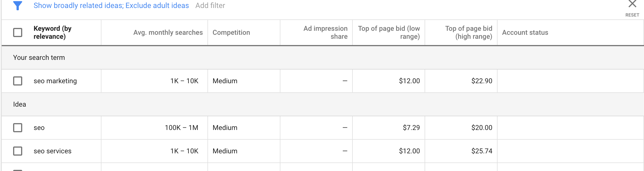This screenshot has height=171, width=644.
Task: Click the $25.74 high range bid
Action: pos(482,151)
